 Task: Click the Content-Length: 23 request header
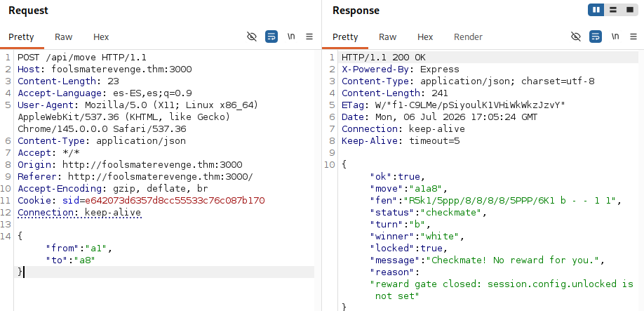(x=68, y=81)
